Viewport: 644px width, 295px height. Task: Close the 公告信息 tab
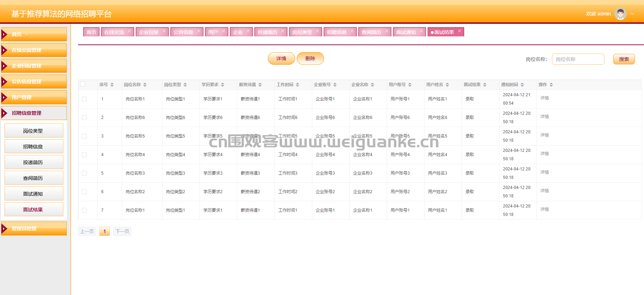click(x=199, y=31)
